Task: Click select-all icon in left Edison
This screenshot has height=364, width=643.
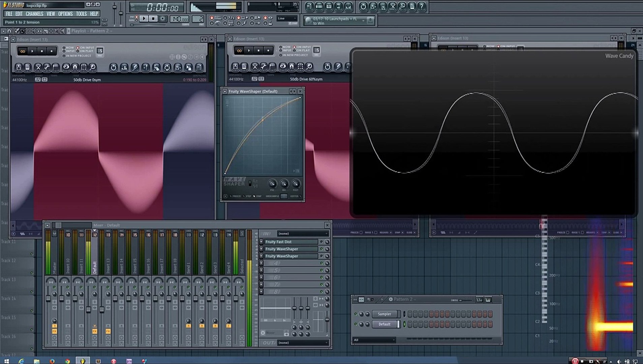Action: [x=84, y=67]
